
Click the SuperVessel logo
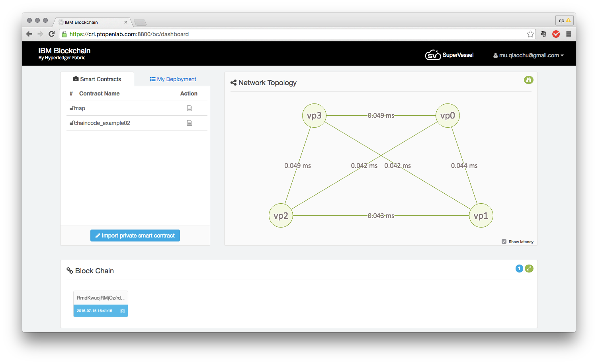(x=449, y=55)
